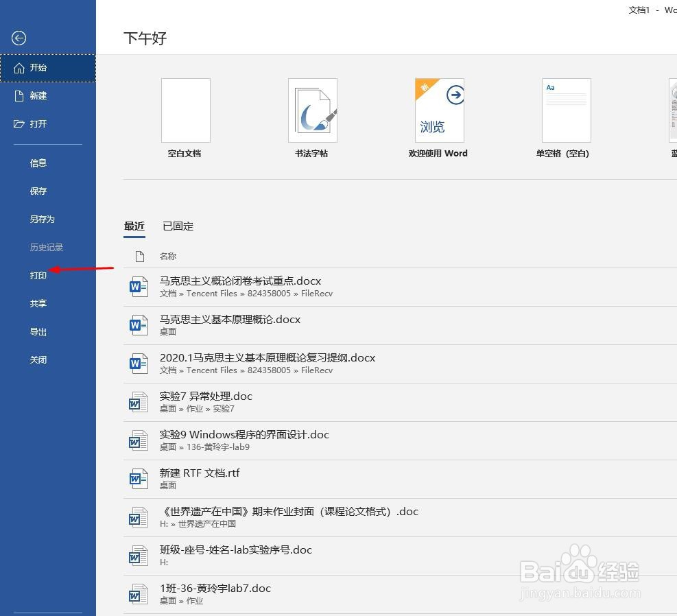Open 新建 RTF 文档.rtf
Screen dimensions: 677x616
[x=400, y=479]
